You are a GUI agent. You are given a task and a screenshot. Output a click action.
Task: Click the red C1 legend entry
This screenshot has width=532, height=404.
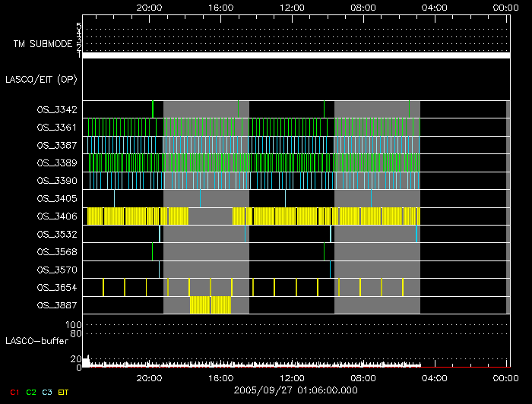click(x=11, y=392)
